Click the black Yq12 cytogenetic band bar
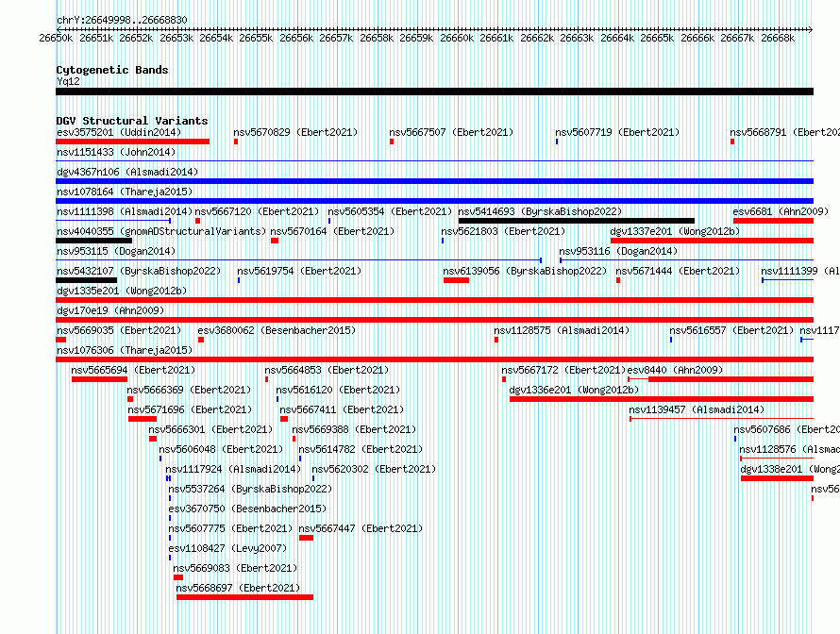Image resolution: width=840 pixels, height=634 pixels. (434, 92)
